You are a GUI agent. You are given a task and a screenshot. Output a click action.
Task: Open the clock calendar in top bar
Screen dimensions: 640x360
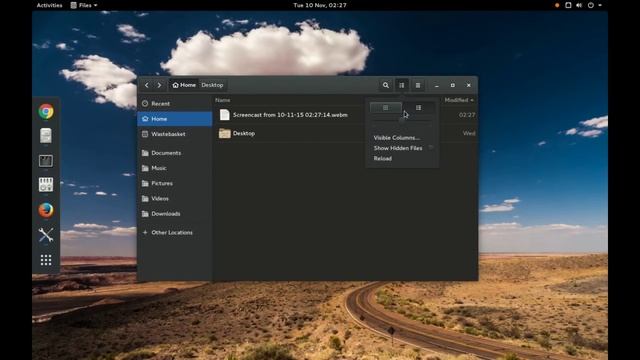coord(320,5)
